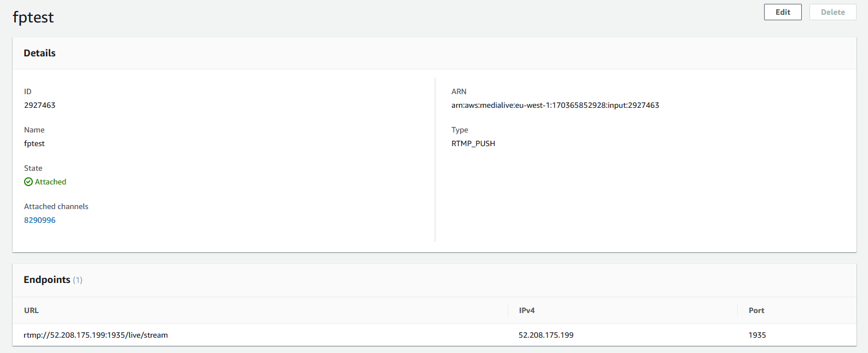Click the Port column header

pos(756,310)
